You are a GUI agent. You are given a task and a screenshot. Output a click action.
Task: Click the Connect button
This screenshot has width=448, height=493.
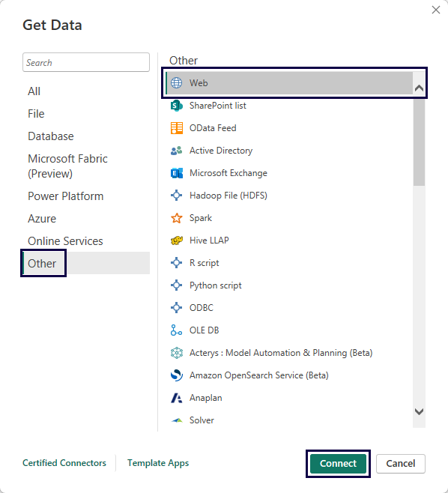(x=338, y=464)
